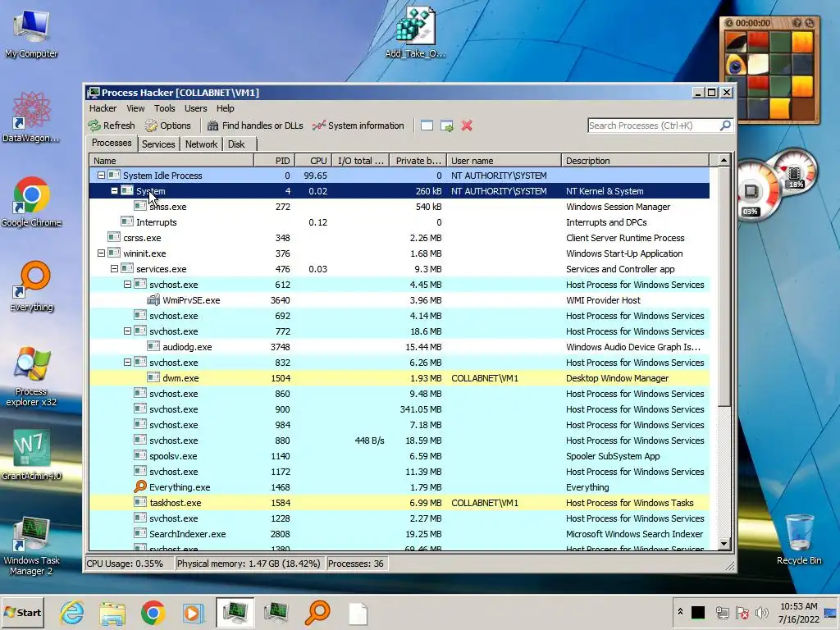This screenshot has width=840, height=630.
Task: Sort by the Name column header
Action: click(x=171, y=160)
